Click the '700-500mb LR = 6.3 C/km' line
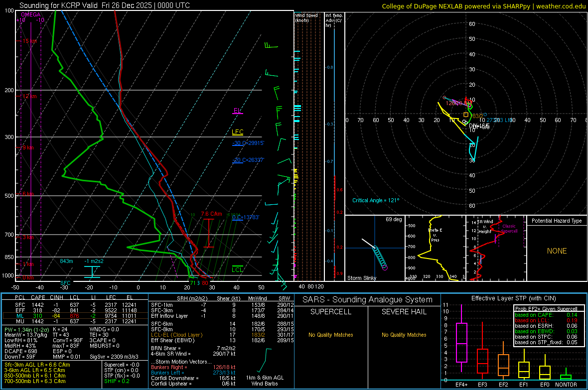 pyautogui.click(x=35, y=381)
